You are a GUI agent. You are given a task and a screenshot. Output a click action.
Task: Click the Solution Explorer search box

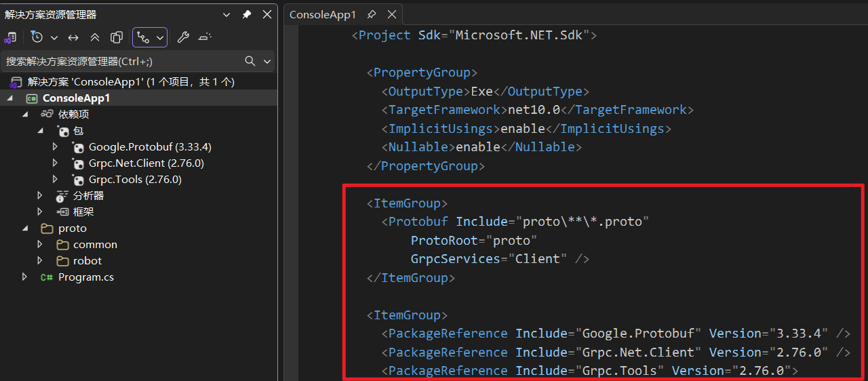coord(122,61)
